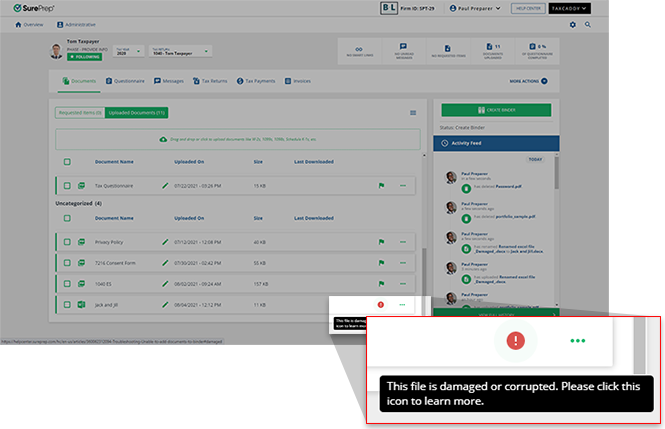This screenshot has width=665, height=429.
Task: Open the TaxCaddy dropdown
Action: (569, 8)
